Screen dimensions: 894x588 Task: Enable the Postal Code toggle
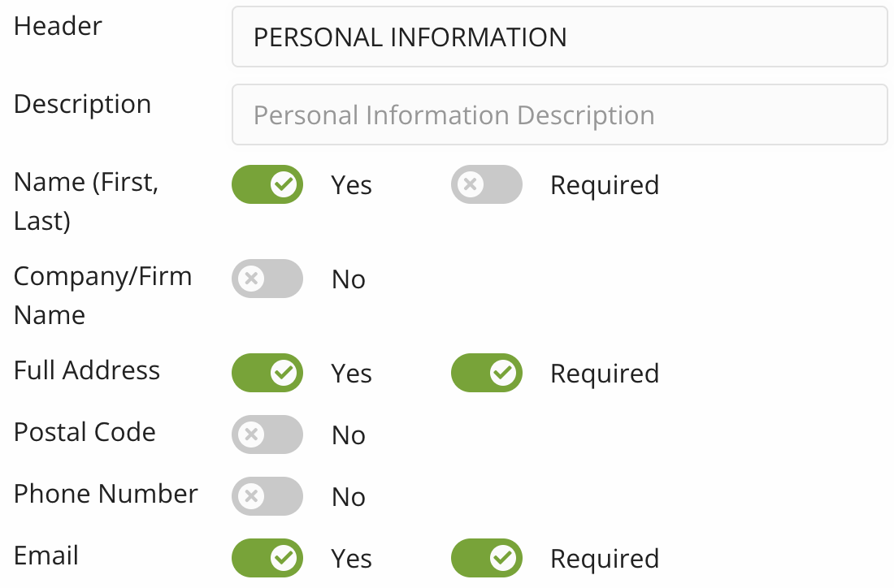point(267,435)
